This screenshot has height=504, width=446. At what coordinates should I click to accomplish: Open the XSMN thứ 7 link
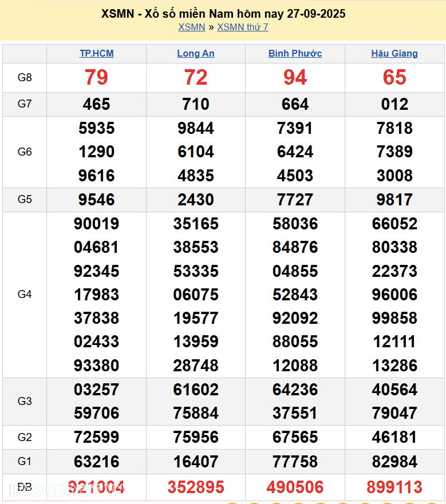click(x=243, y=27)
